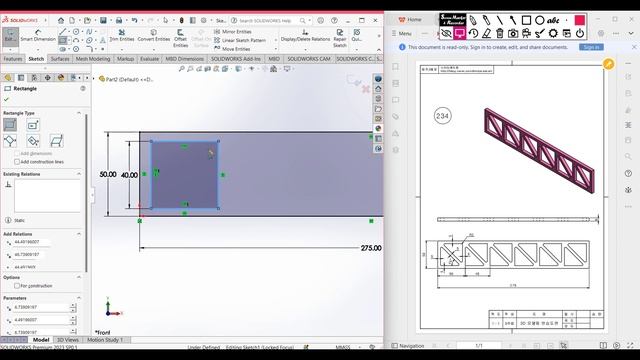Click the Print icon in SOLIDWORKS
Screen dimensions: 640x360
coord(119,20)
